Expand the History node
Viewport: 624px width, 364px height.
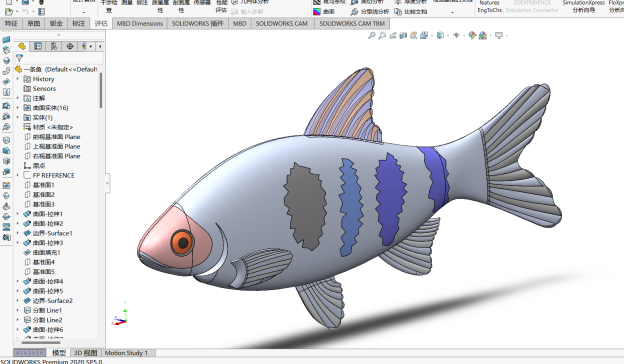[18, 79]
